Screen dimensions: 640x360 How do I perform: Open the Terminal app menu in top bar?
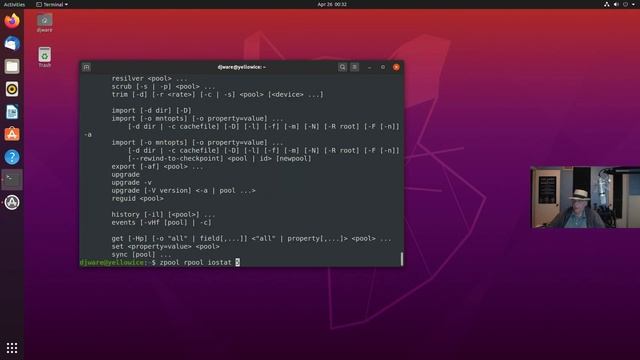pos(52,4)
